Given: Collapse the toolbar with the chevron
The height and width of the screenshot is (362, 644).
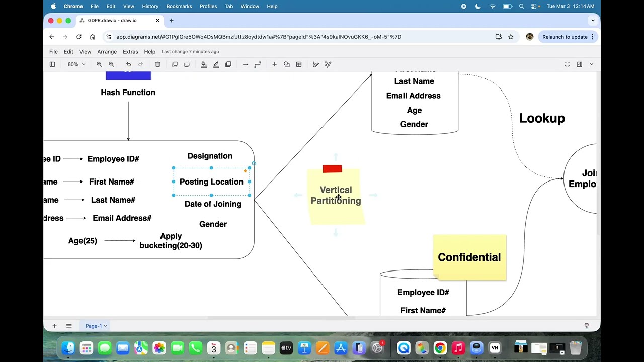Looking at the screenshot, I should [x=591, y=64].
